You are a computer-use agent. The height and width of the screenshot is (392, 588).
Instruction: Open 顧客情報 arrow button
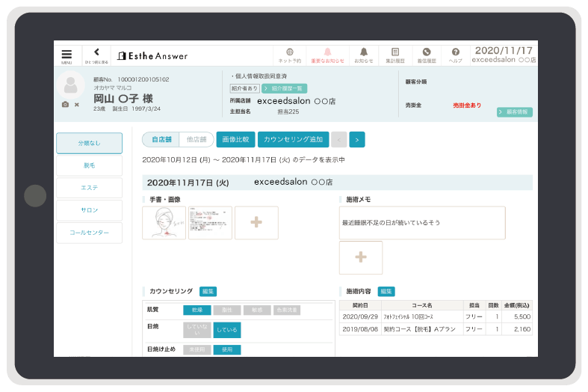514,112
